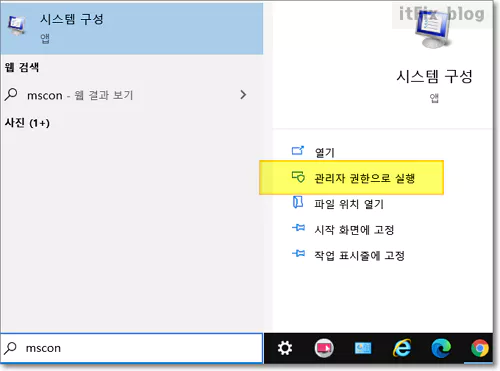Click the large 시스템 구성 preview icon
The width and height of the screenshot is (500, 371).
point(433,29)
